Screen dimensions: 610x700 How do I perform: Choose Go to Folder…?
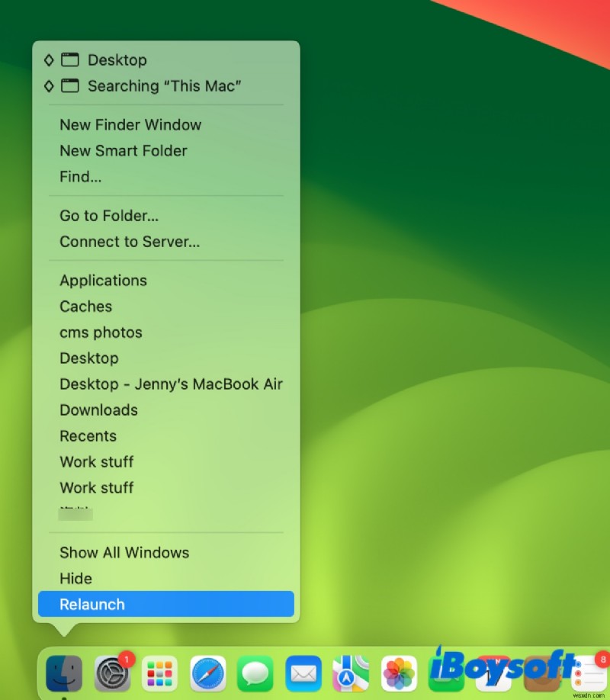click(x=165, y=216)
